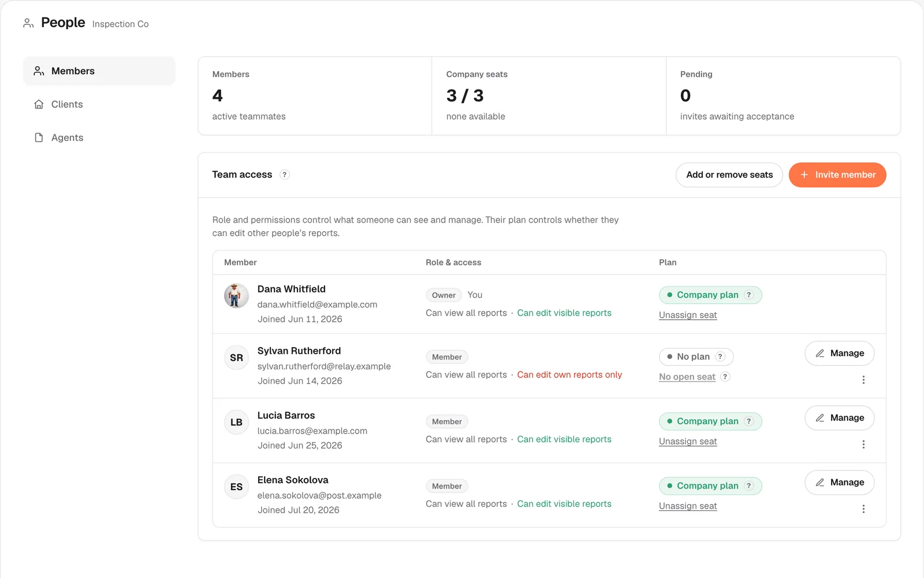Click 'Can edit own reports only' text
The width and height of the screenshot is (924, 578).
tap(569, 375)
